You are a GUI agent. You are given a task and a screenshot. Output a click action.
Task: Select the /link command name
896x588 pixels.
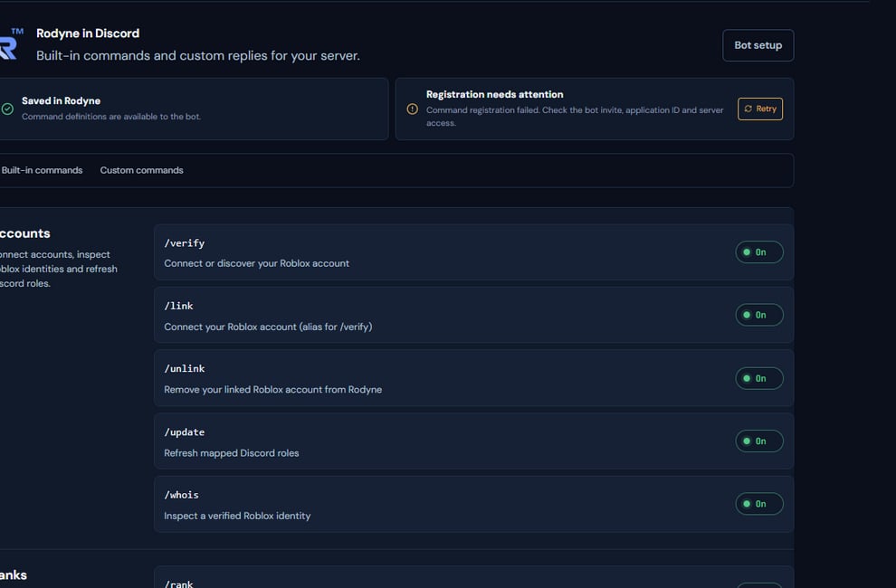[178, 306]
